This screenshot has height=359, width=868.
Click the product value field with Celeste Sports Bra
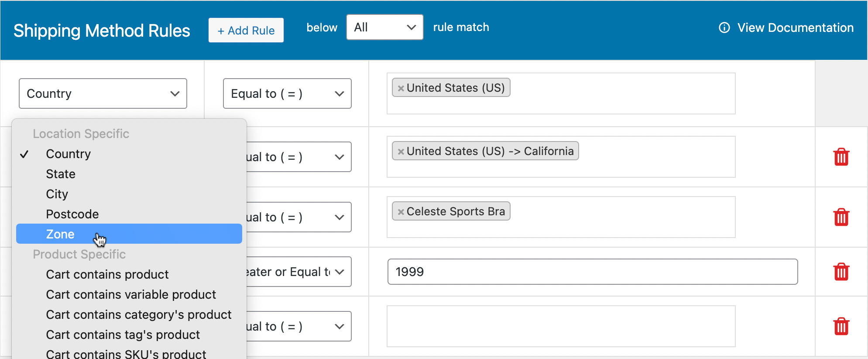click(x=561, y=217)
